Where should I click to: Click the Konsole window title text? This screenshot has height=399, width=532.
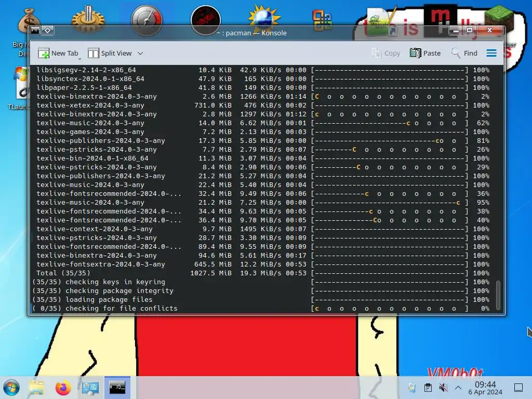click(x=252, y=33)
